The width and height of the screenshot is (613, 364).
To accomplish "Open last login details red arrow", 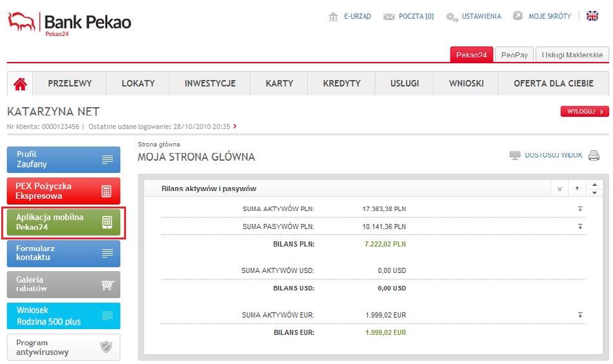I will (x=235, y=126).
